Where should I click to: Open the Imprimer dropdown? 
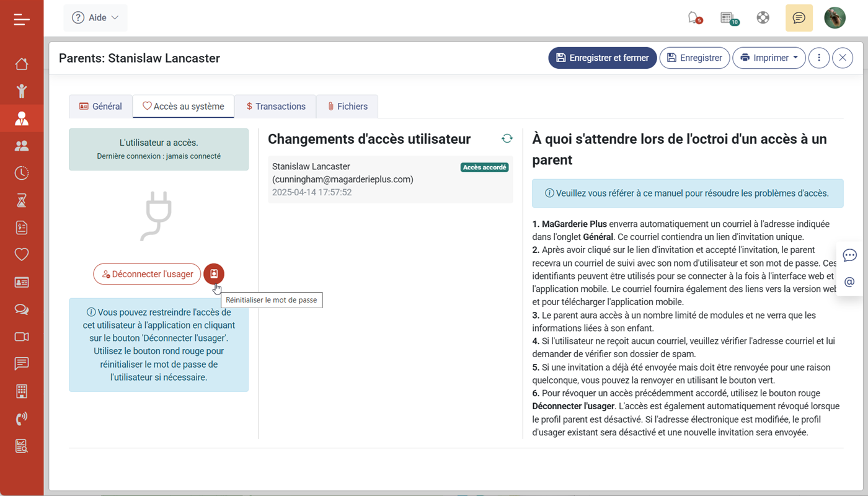coord(769,58)
